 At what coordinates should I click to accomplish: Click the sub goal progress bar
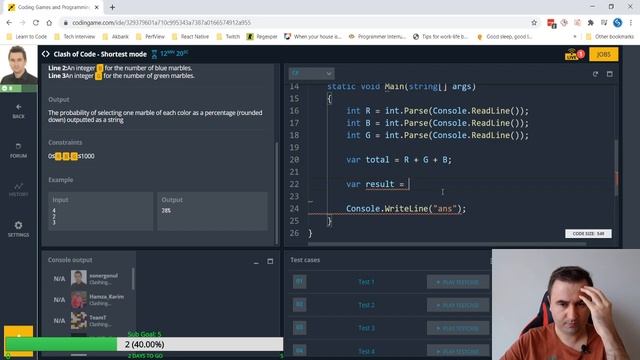tap(144, 344)
